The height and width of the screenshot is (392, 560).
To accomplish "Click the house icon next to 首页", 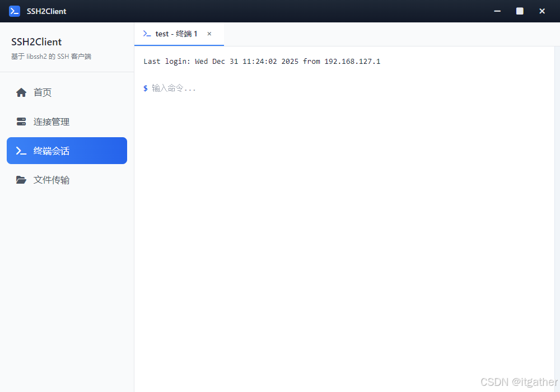I will [x=21, y=92].
